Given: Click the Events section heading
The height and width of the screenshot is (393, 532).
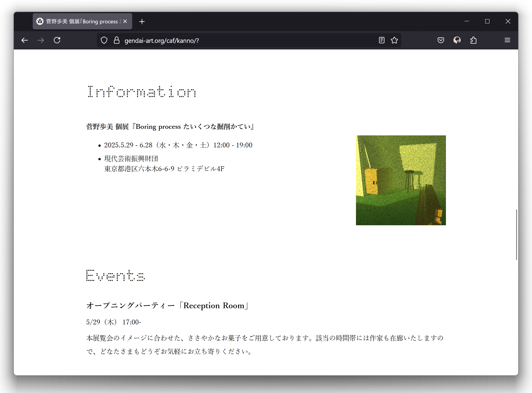Looking at the screenshot, I should [x=115, y=276].
